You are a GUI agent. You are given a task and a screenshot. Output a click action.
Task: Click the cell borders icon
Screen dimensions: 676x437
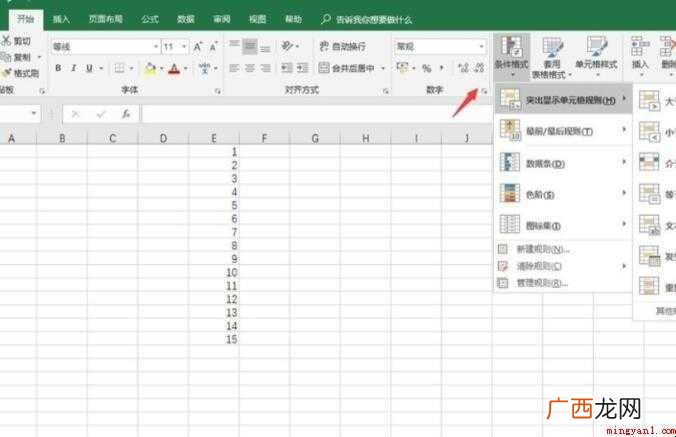[119, 68]
